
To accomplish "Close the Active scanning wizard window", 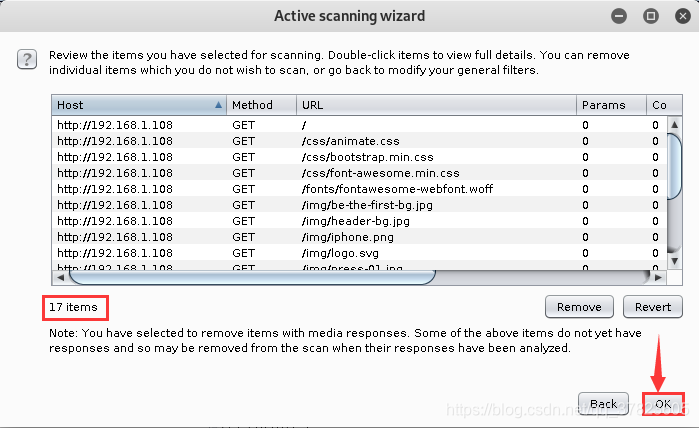I will pyautogui.click(x=683, y=16).
